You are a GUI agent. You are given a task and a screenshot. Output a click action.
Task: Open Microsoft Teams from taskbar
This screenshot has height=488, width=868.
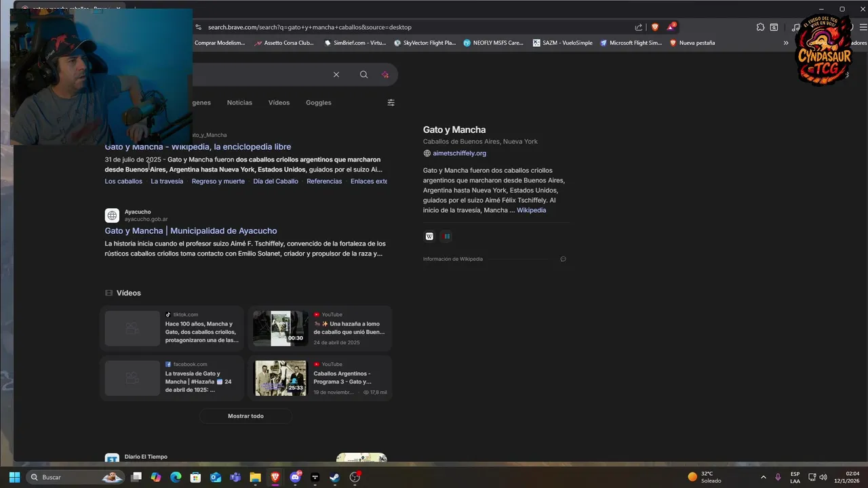click(x=235, y=477)
